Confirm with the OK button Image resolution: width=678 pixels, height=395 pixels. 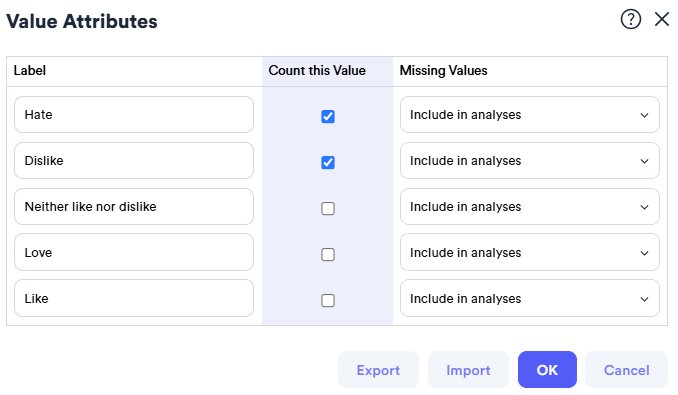tap(547, 370)
